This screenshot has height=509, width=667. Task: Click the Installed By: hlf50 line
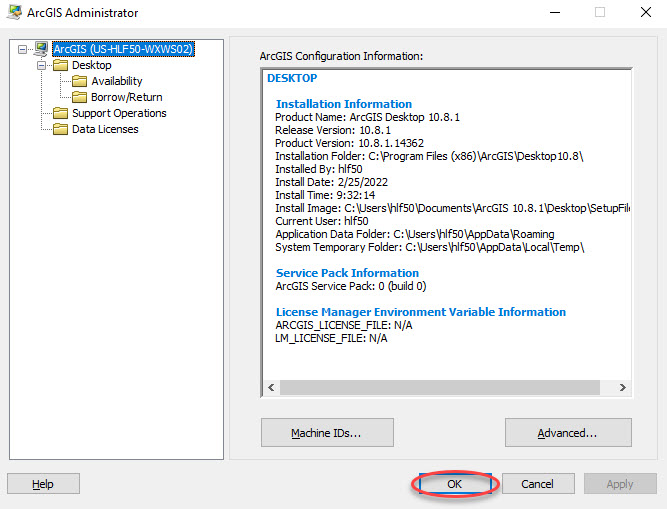(x=319, y=169)
